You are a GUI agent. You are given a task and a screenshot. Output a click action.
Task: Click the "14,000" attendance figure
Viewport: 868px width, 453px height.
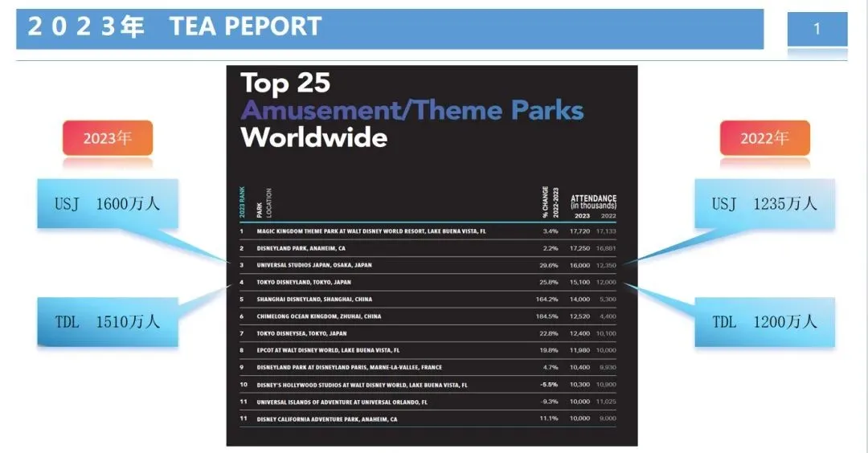pos(579,300)
